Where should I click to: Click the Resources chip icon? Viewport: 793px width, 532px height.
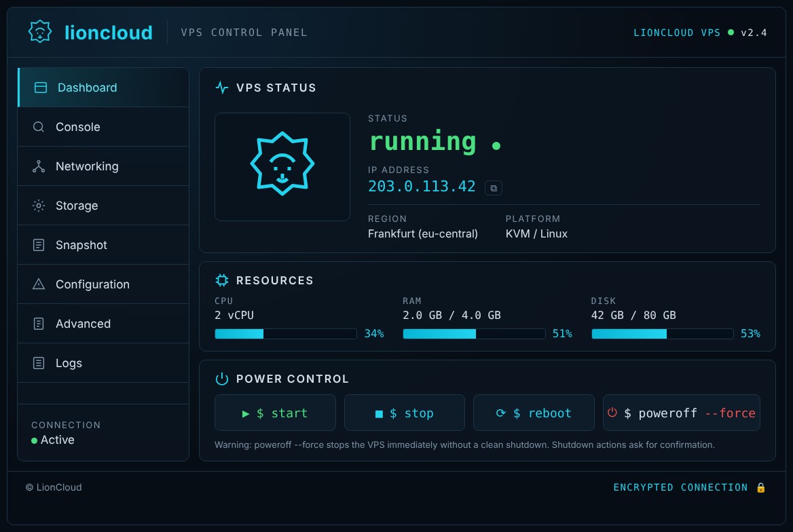pos(222,280)
